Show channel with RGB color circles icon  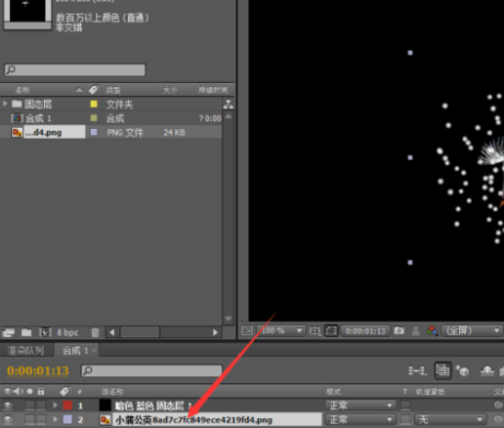pos(432,331)
